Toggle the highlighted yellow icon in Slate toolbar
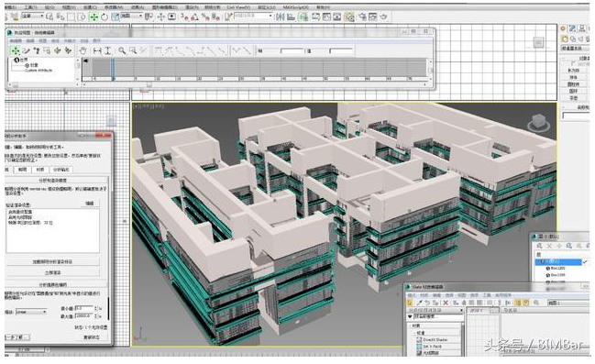595x364 pixels. pos(518,303)
